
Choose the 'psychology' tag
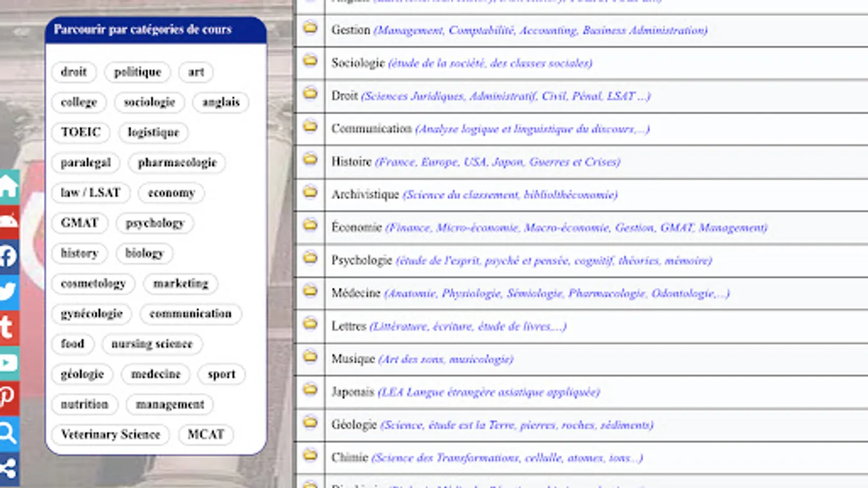click(x=155, y=223)
